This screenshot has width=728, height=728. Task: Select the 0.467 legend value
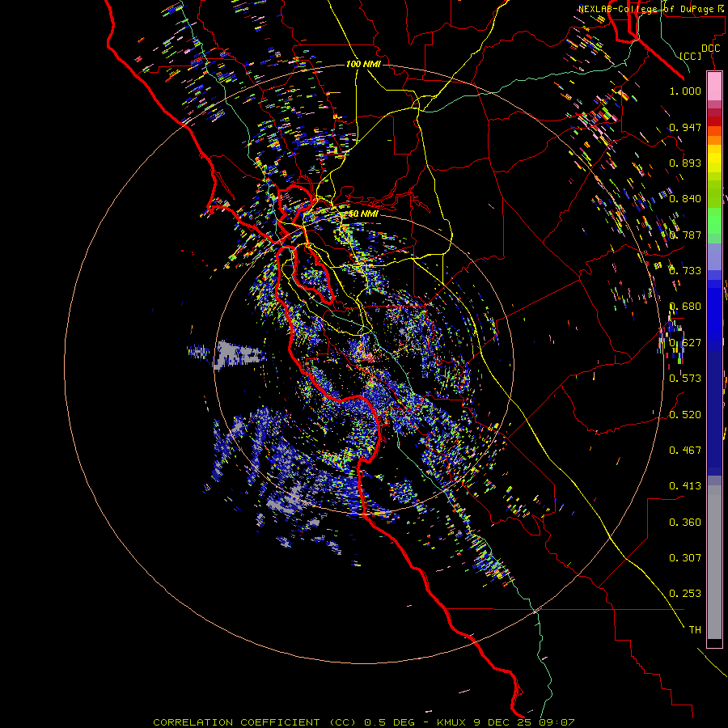click(685, 451)
